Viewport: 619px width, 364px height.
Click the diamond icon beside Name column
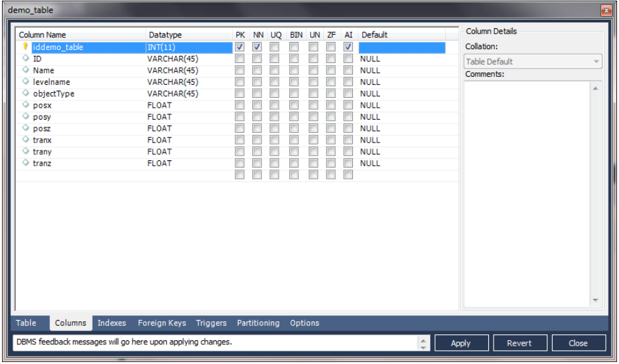(26, 70)
